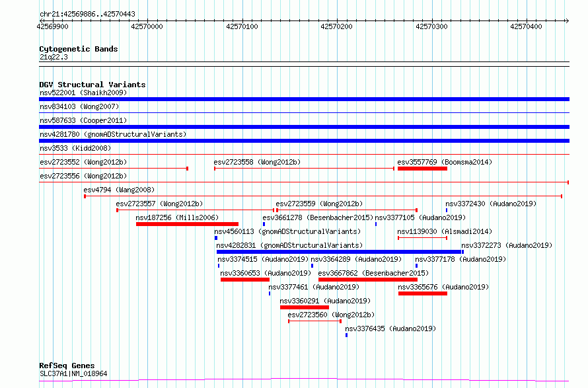Select the 42570300 ruler position label
This screenshot has height=388, width=588.
point(431,26)
